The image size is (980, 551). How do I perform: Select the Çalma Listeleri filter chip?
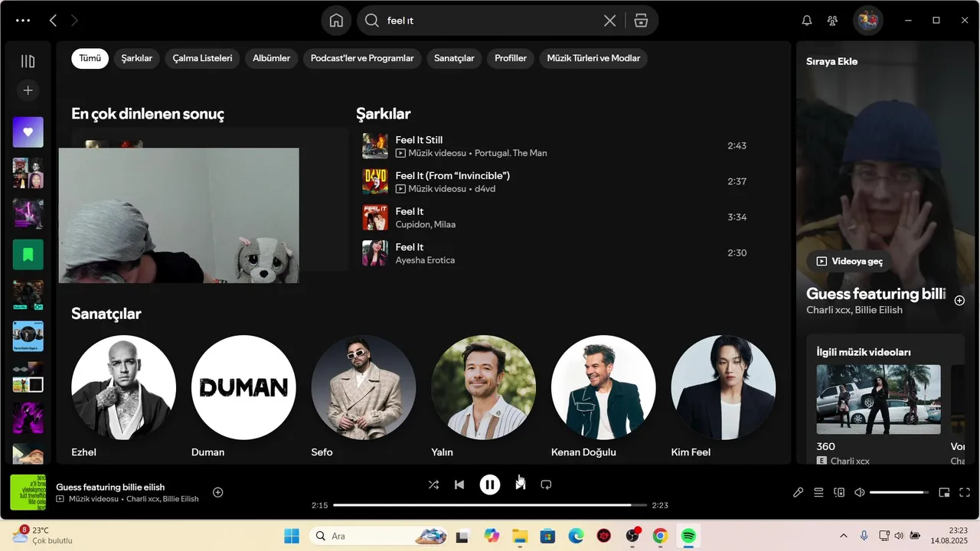coord(202,58)
